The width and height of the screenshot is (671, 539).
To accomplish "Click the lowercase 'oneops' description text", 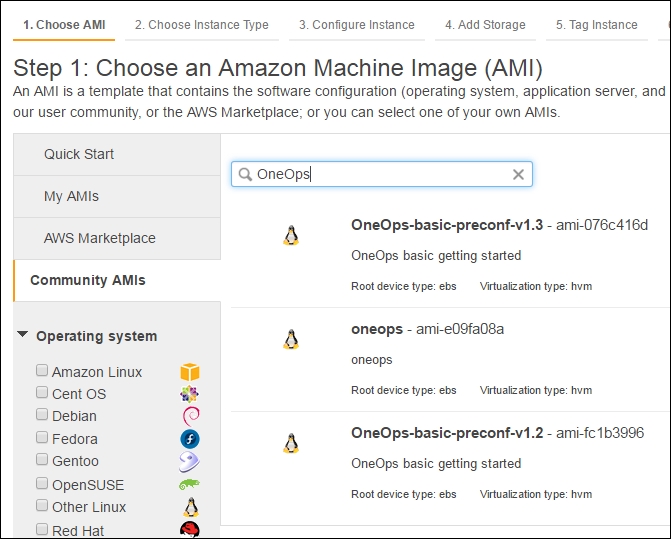I will point(371,360).
